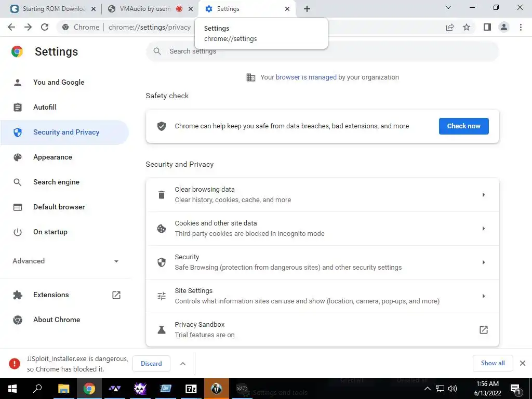This screenshot has width=532, height=399.
Task: Close the VMAudio tab
Action: tap(191, 9)
